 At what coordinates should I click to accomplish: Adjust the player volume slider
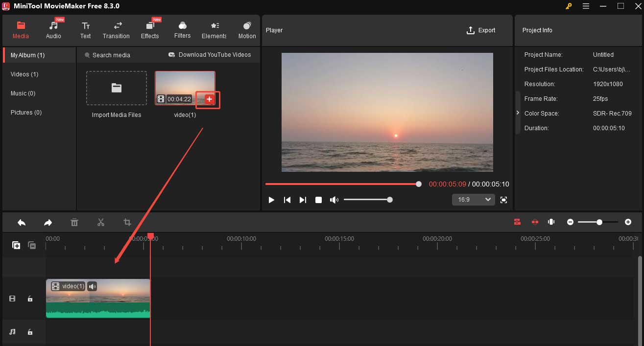(x=367, y=200)
